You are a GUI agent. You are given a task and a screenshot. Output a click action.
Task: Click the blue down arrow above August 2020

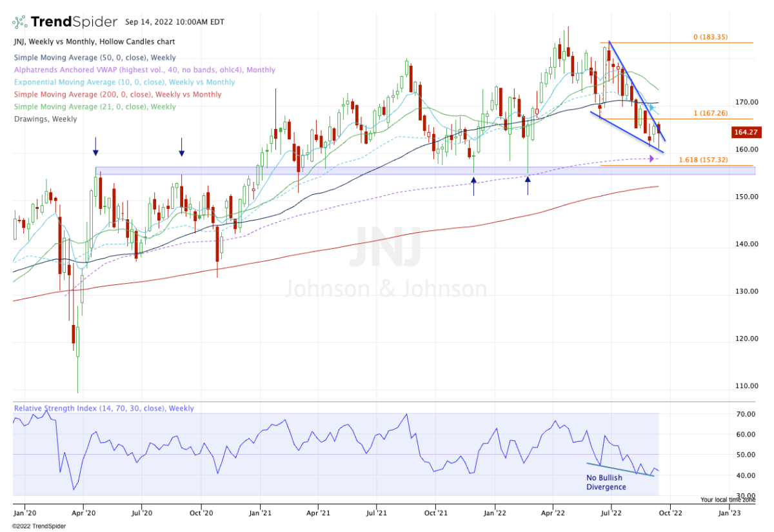tap(182, 146)
